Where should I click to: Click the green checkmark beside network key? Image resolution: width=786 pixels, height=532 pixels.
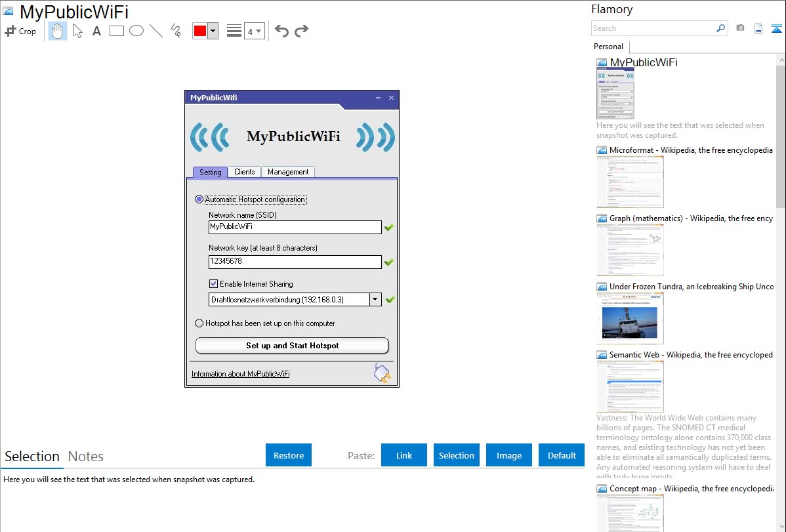click(389, 262)
